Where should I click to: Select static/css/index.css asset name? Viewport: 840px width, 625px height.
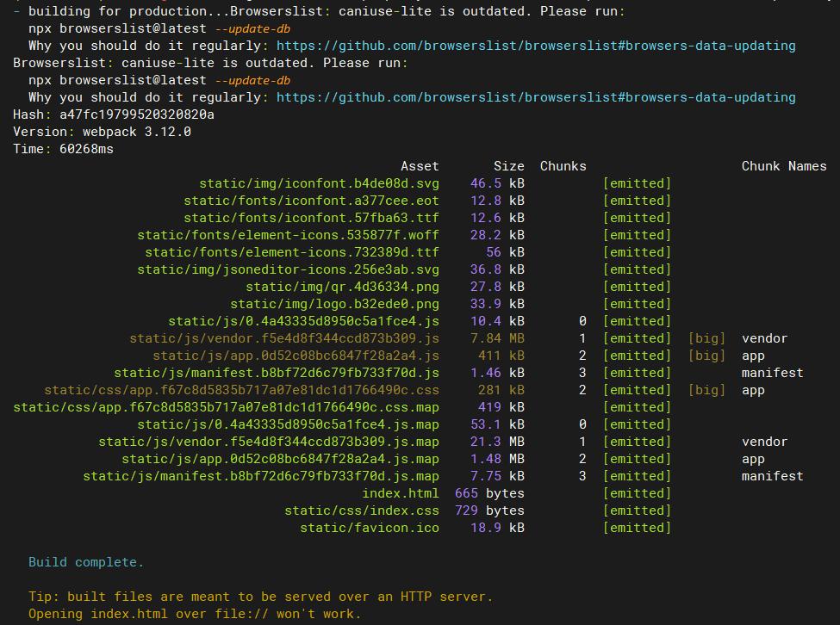pyautogui.click(x=362, y=511)
